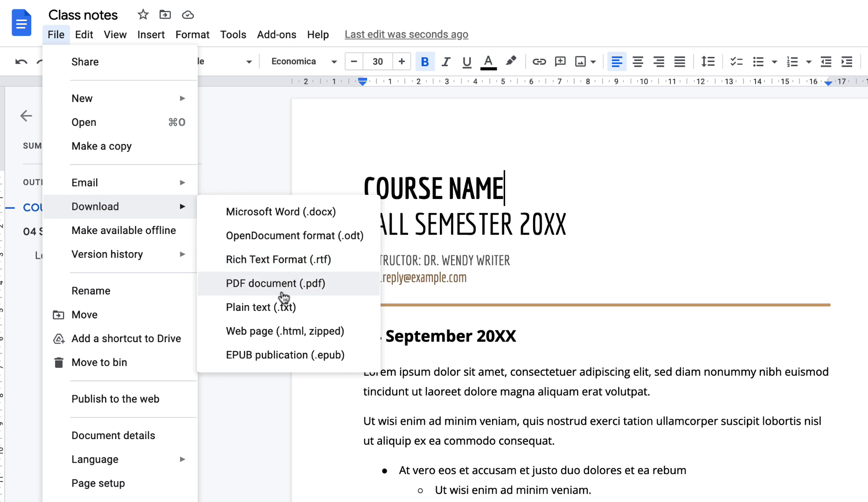Center align the text
This screenshot has width=868, height=502.
pyautogui.click(x=638, y=62)
